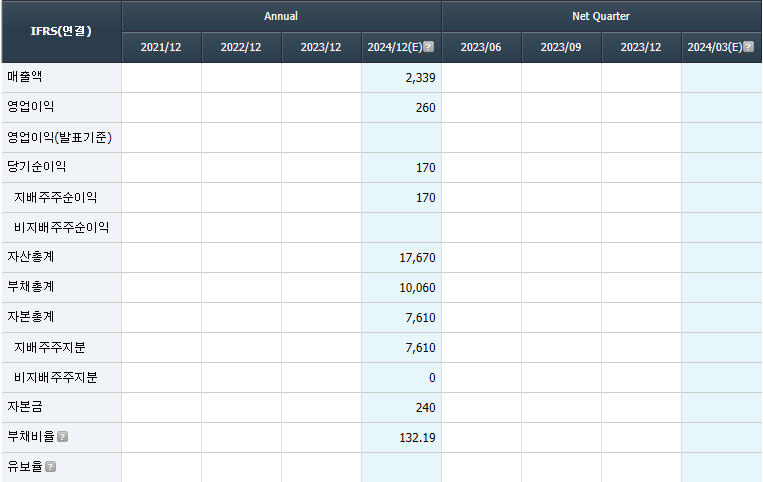This screenshot has width=763, height=482.
Task: Select the 매출액 row label
Action: [x=25, y=77]
